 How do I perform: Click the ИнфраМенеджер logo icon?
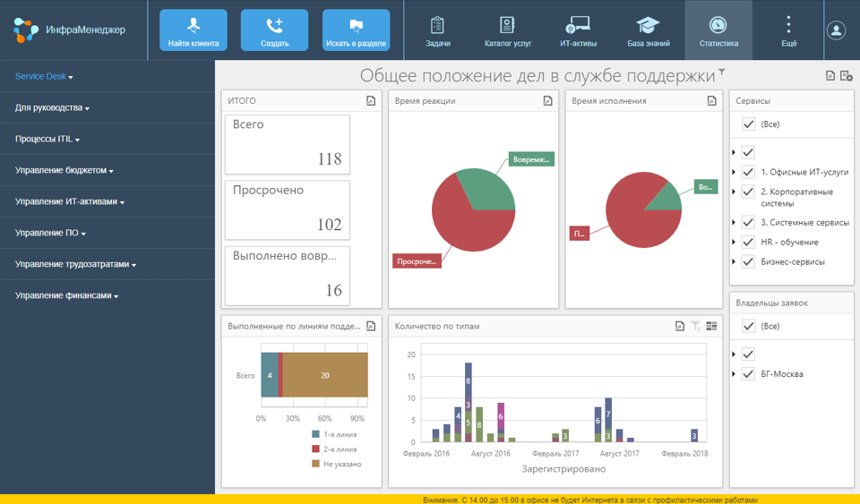25,30
